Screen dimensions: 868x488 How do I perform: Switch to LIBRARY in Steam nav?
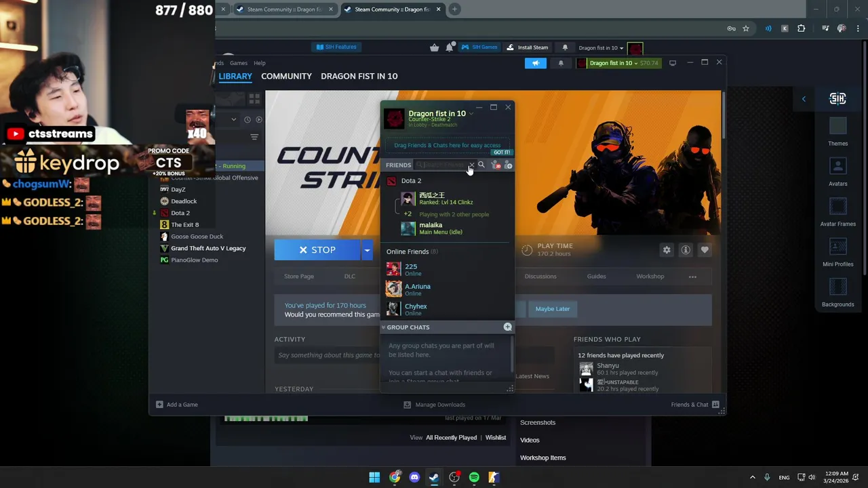(x=235, y=76)
